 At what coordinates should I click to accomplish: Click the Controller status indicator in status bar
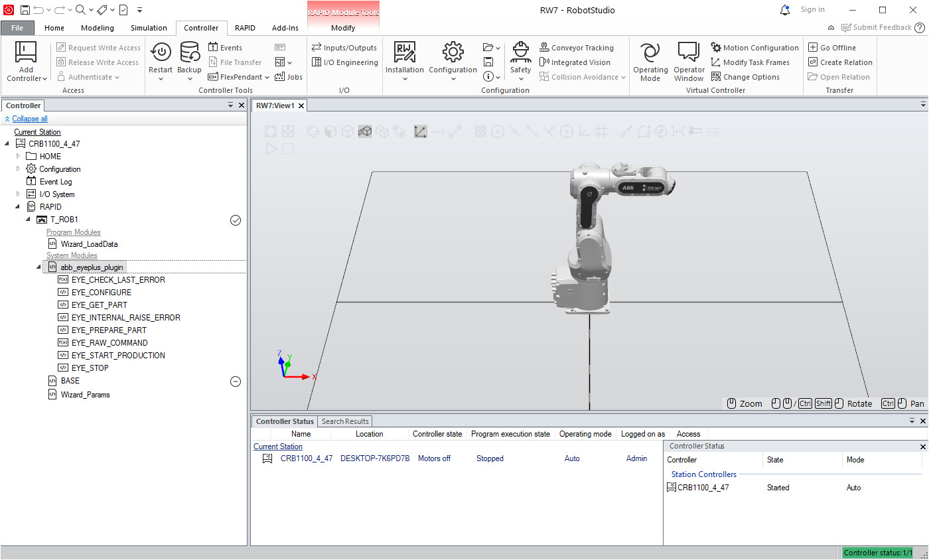tap(877, 553)
